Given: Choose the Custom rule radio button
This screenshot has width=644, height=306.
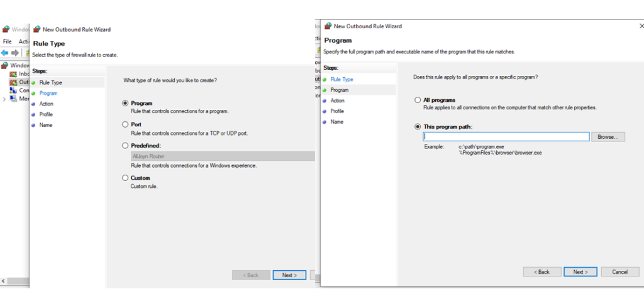Looking at the screenshot, I should point(125,178).
